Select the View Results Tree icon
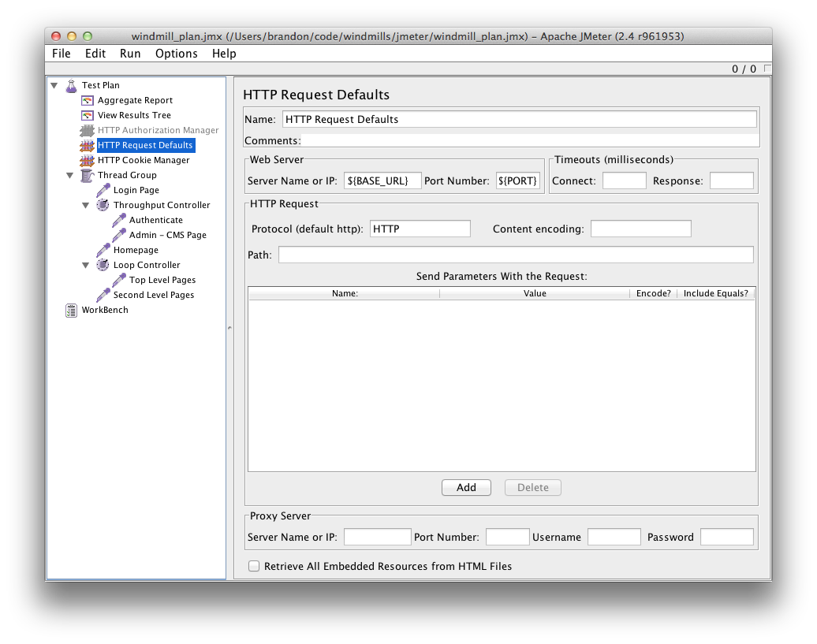The height and width of the screenshot is (644, 817). [87, 115]
